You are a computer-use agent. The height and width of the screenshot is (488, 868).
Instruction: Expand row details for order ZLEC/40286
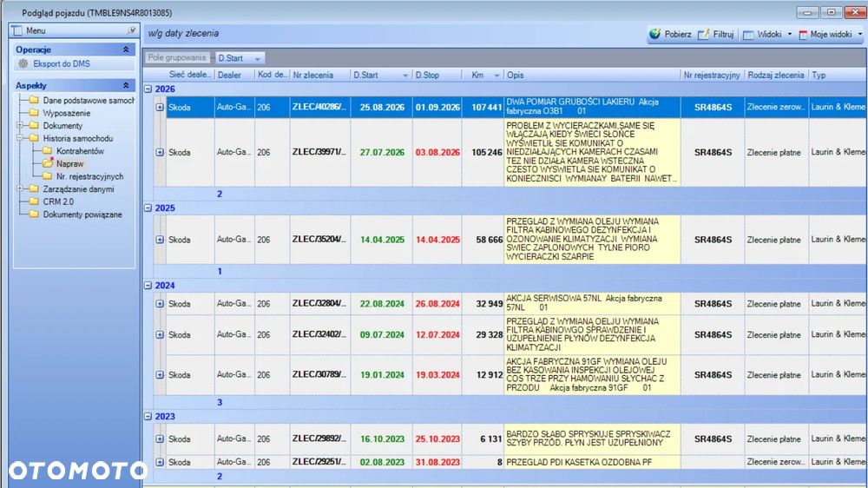160,107
